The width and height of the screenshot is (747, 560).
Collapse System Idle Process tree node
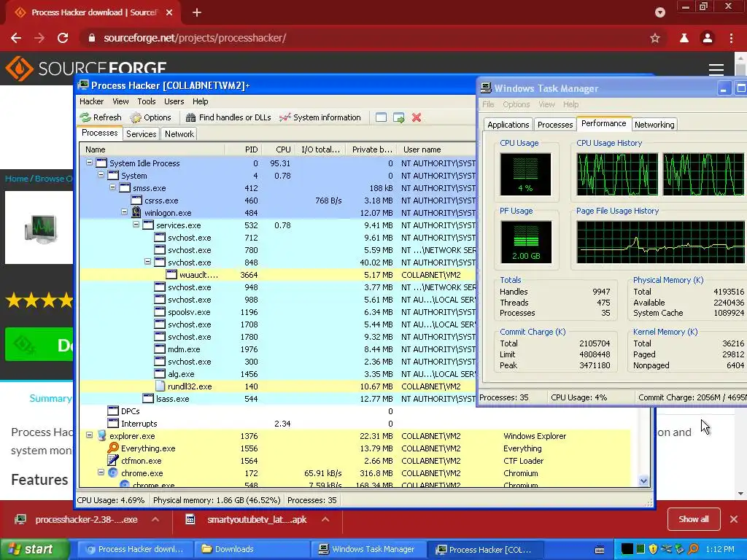pos(89,163)
